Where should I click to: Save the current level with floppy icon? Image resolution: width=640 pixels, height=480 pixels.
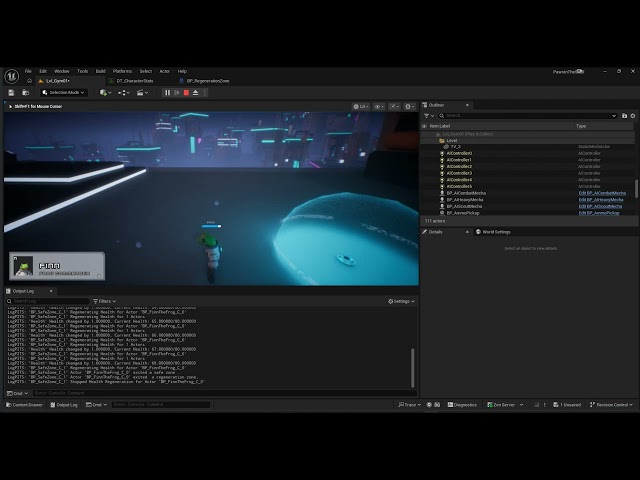click(x=11, y=93)
